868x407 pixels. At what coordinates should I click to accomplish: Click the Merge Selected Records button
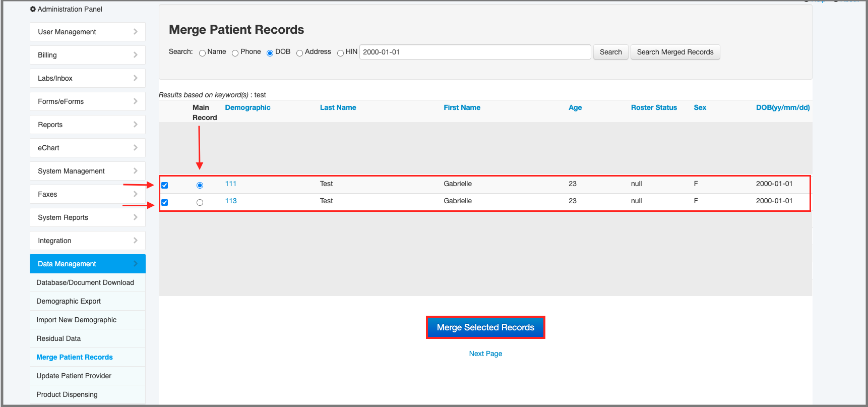[485, 327]
